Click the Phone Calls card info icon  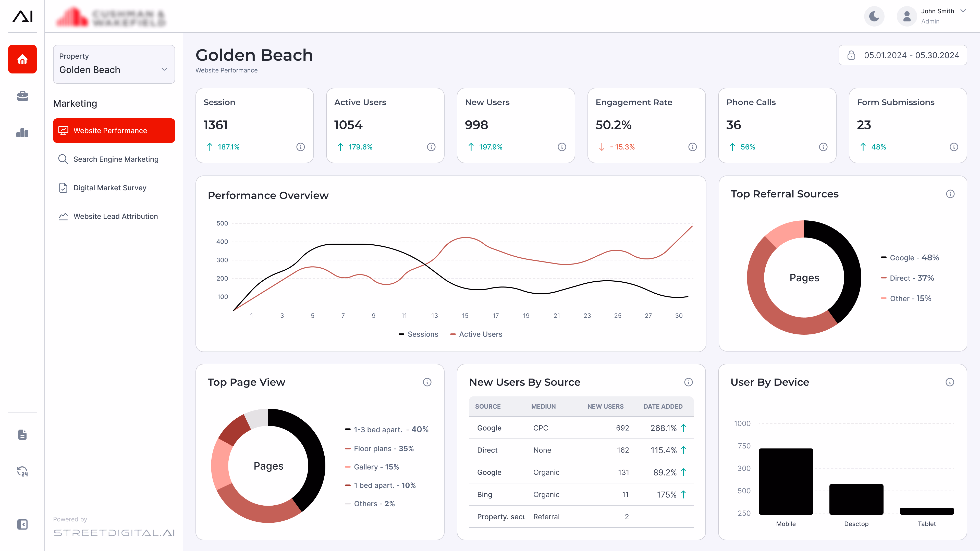(823, 147)
